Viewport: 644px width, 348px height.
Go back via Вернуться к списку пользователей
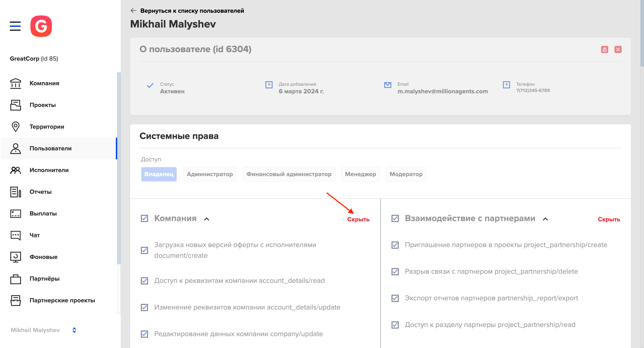pos(192,11)
